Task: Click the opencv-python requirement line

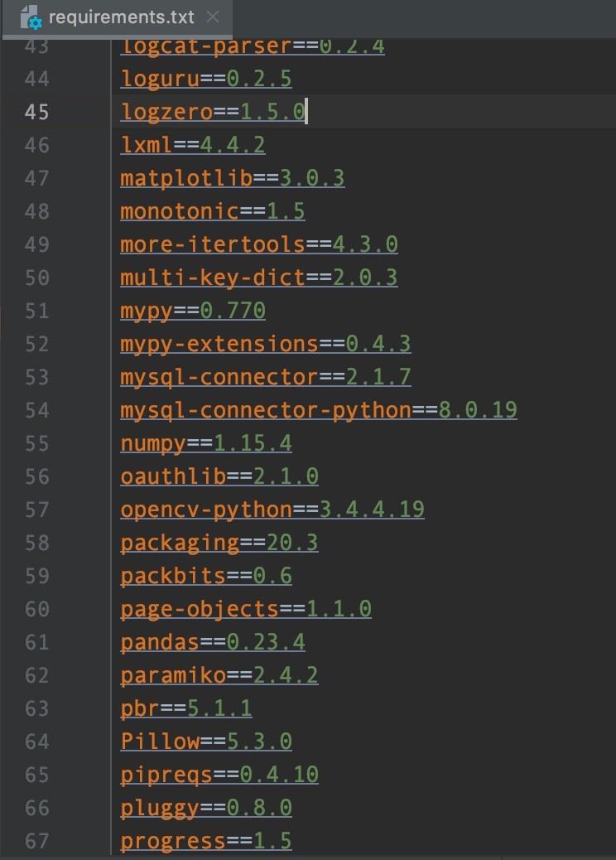Action: click(272, 510)
